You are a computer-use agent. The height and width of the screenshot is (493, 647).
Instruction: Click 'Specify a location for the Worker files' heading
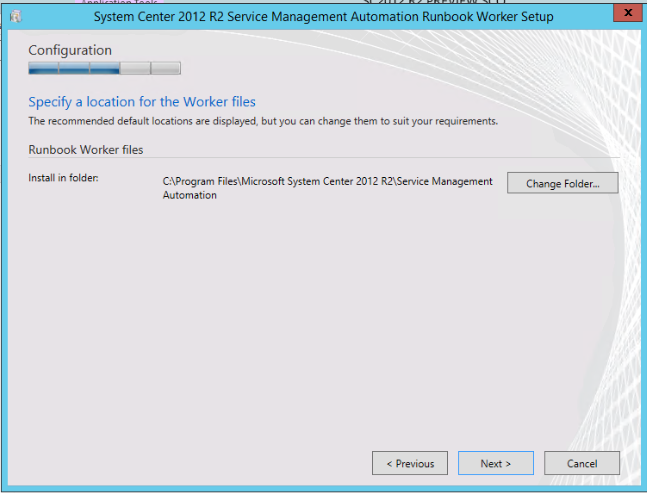pyautogui.click(x=142, y=102)
